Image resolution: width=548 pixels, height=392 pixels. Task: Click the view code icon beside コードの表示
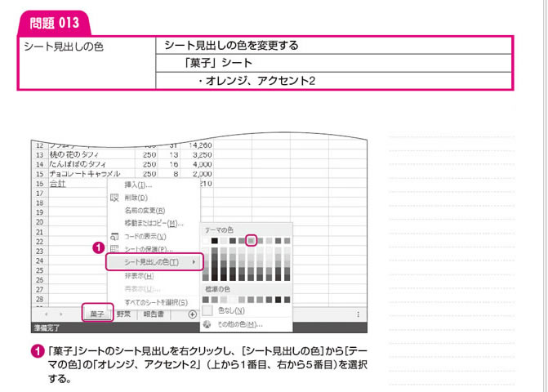point(114,236)
